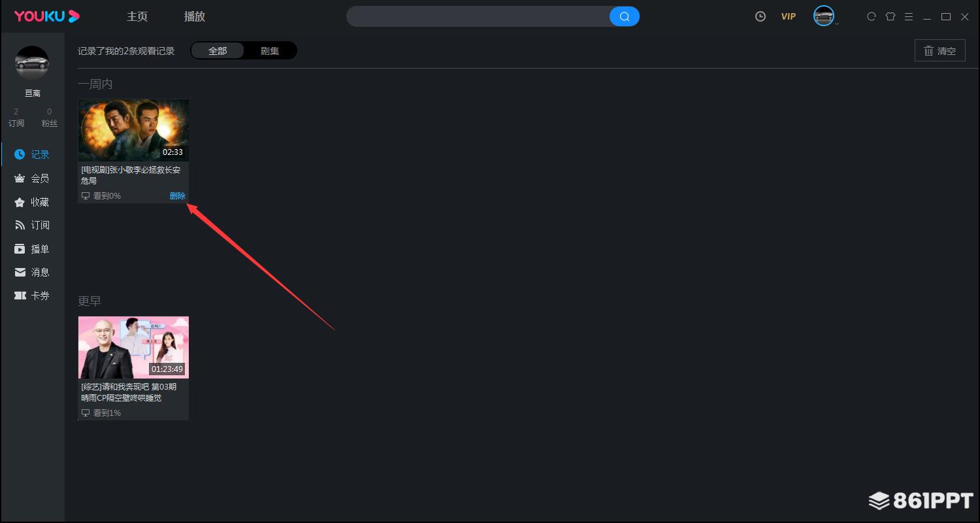Viewport: 980px width, 523px height.
Task: Click 删除 link on first video record
Action: (178, 195)
